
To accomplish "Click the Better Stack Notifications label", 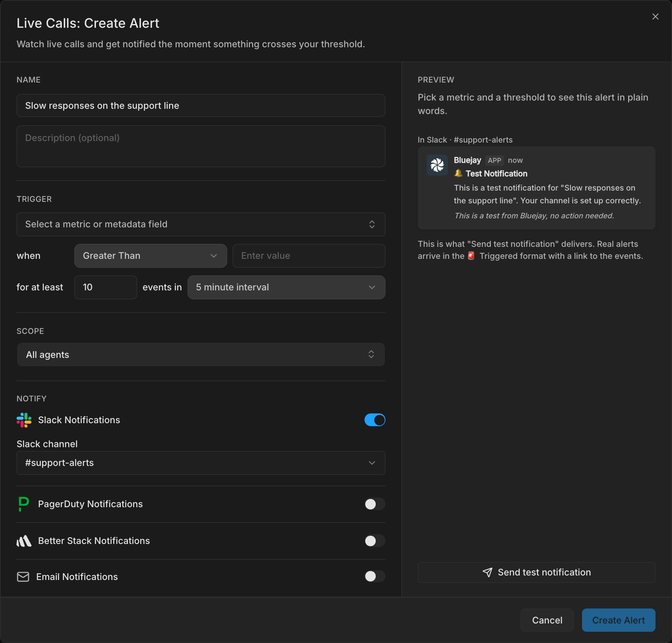I will (94, 541).
